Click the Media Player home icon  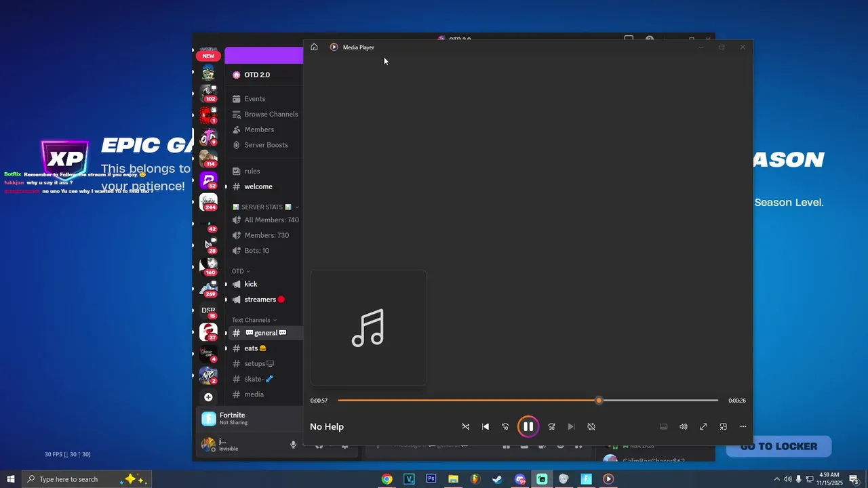click(x=314, y=47)
